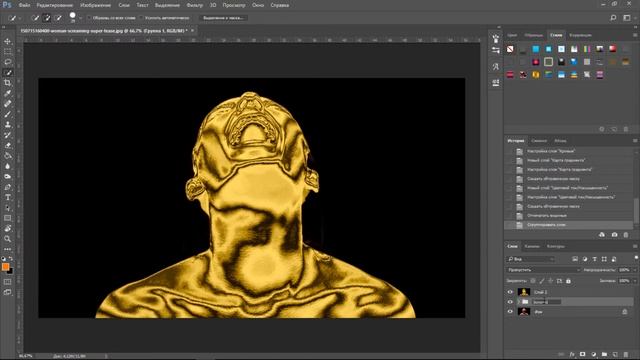Click the 'Subtract from selection' mode icon
Image resolution: width=640 pixels, height=360 pixels.
[58, 18]
